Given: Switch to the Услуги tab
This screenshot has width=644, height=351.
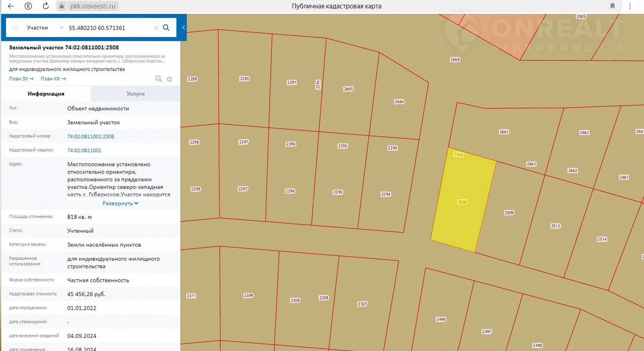Looking at the screenshot, I should (135, 94).
